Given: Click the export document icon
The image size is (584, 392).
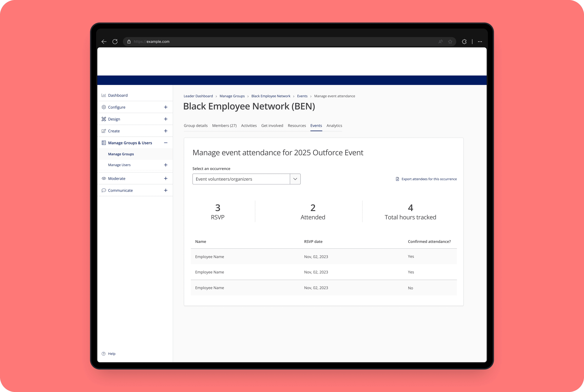Looking at the screenshot, I should 397,179.
